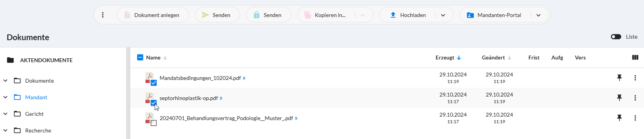
Task: Open the preview arrows next to septorhinoplastik-op.pdf
Action: 221,98
